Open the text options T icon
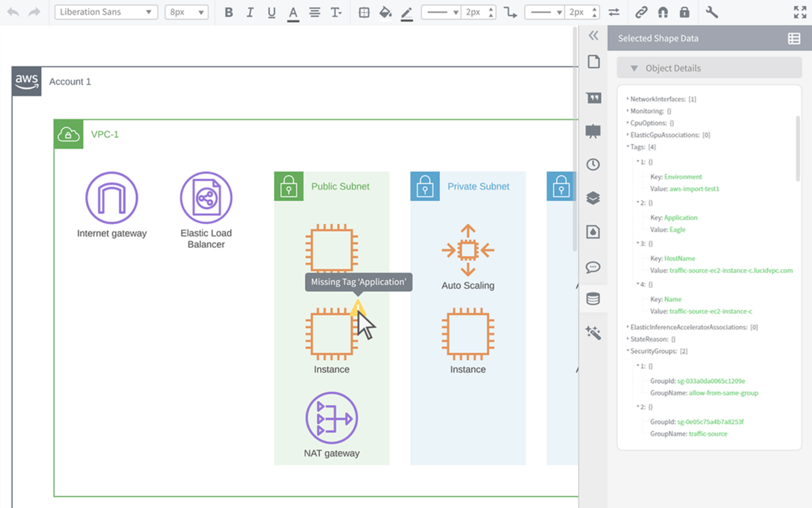Screen dimensions: 812x508 point(336,12)
